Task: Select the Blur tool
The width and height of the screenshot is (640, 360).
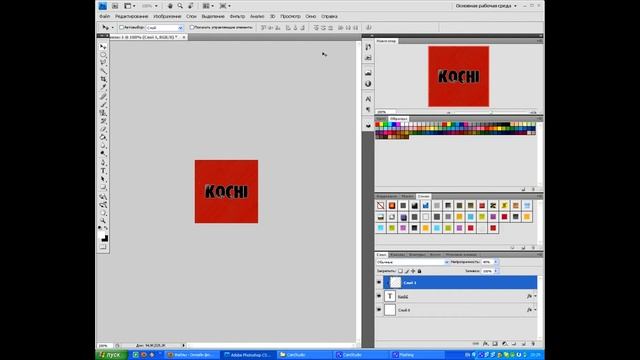Action: point(103,146)
